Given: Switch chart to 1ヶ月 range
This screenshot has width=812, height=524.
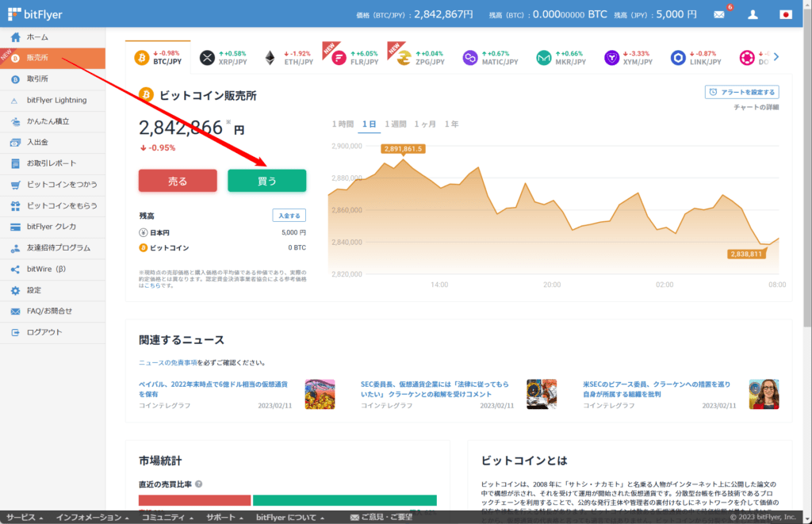Looking at the screenshot, I should tap(425, 124).
